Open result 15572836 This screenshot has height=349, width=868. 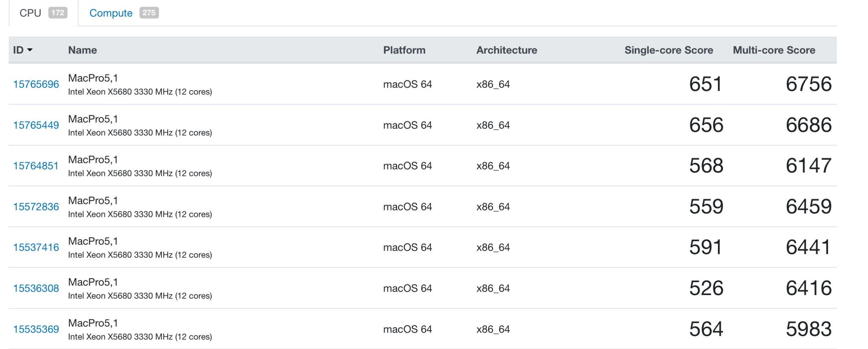36,207
